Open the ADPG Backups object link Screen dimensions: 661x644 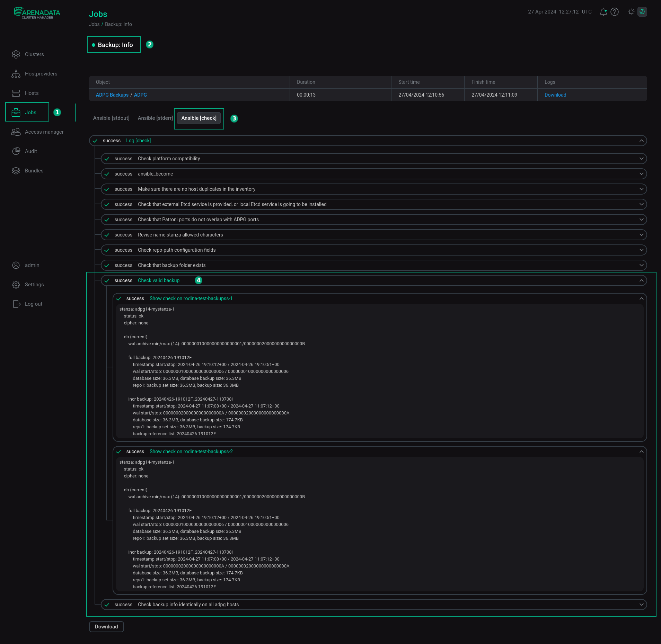(112, 95)
